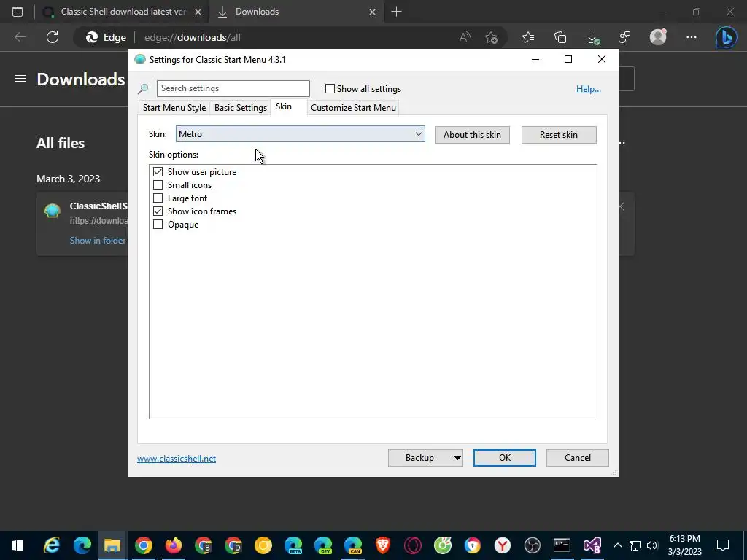The height and width of the screenshot is (560, 747).
Task: Click the Classic Shell icon in dialog title bar
Action: (139, 60)
